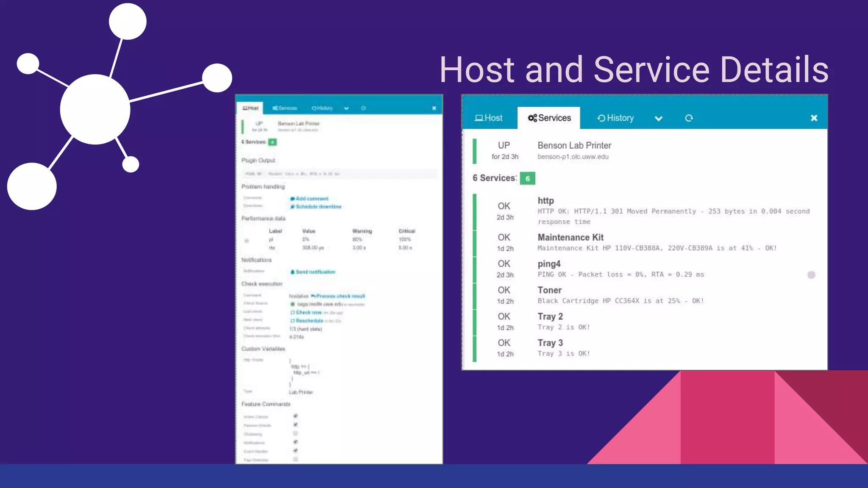The width and height of the screenshot is (868, 488).
Task: Click the Check now link
Action: tap(306, 313)
